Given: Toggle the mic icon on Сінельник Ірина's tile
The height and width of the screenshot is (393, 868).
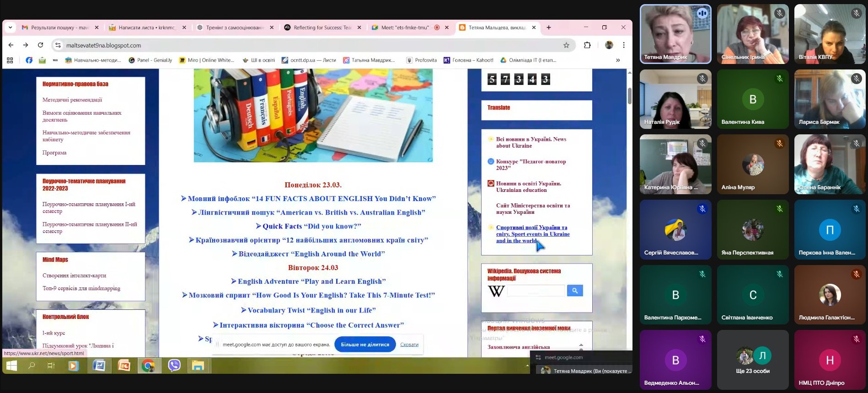Looking at the screenshot, I should click(780, 13).
